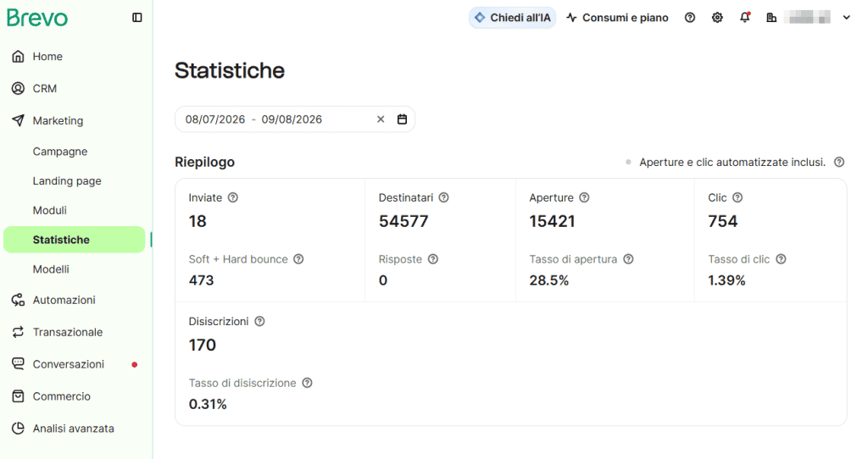Click the Destinatari value 54577
Viewport: 868px width, 459px height.
tap(403, 221)
